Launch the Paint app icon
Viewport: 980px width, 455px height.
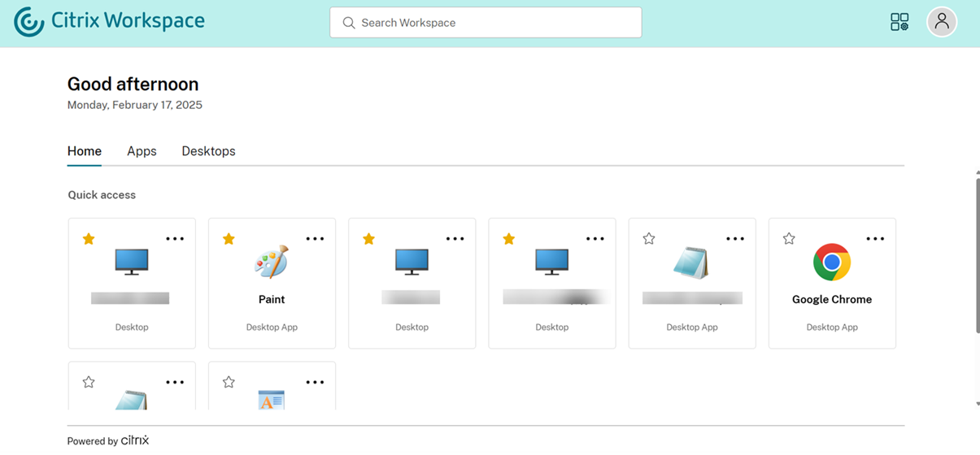click(271, 262)
